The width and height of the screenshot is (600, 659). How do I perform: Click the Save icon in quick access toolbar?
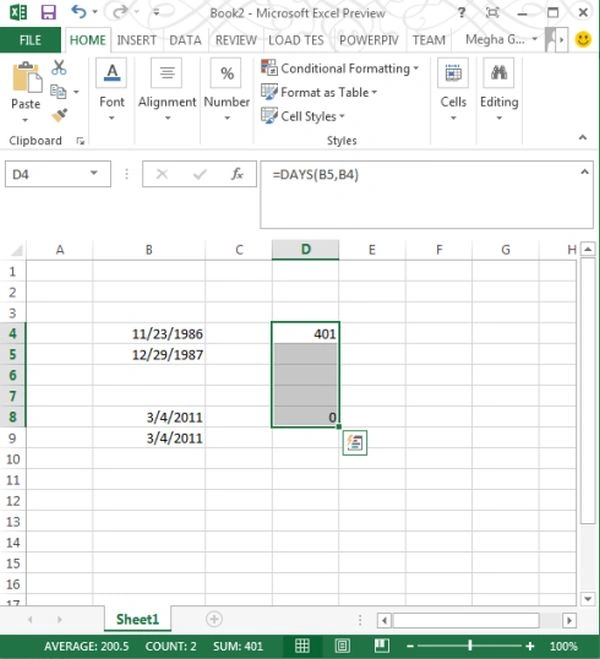click(x=48, y=13)
